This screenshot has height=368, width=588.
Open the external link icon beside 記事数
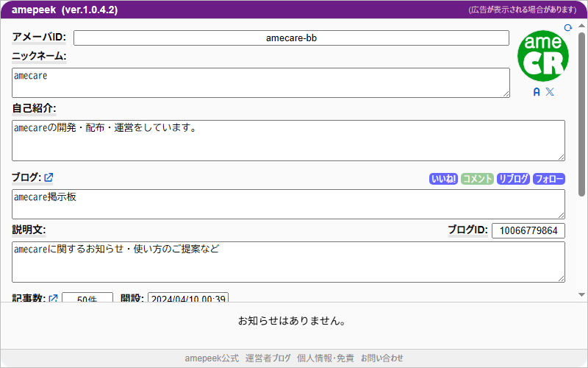pos(53,299)
